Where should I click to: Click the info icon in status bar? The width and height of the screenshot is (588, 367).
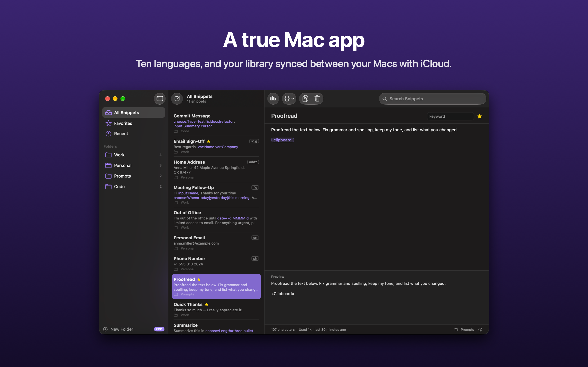pyautogui.click(x=480, y=329)
